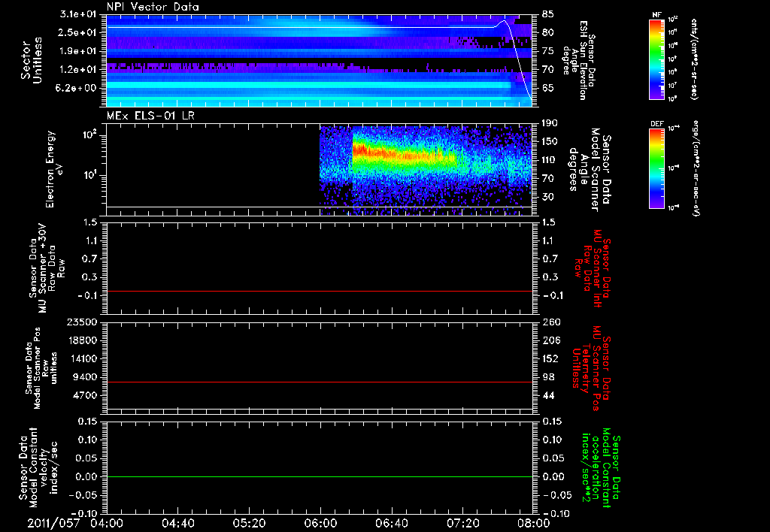The image size is (770, 532).
Task: Click the ESH Sun Elevation Angle label
Action: point(581,60)
